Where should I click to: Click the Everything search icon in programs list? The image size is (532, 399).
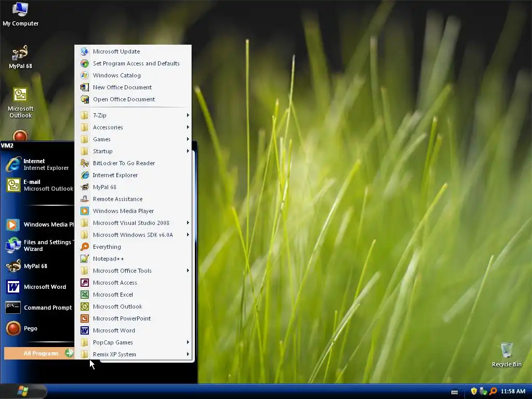click(x=85, y=247)
